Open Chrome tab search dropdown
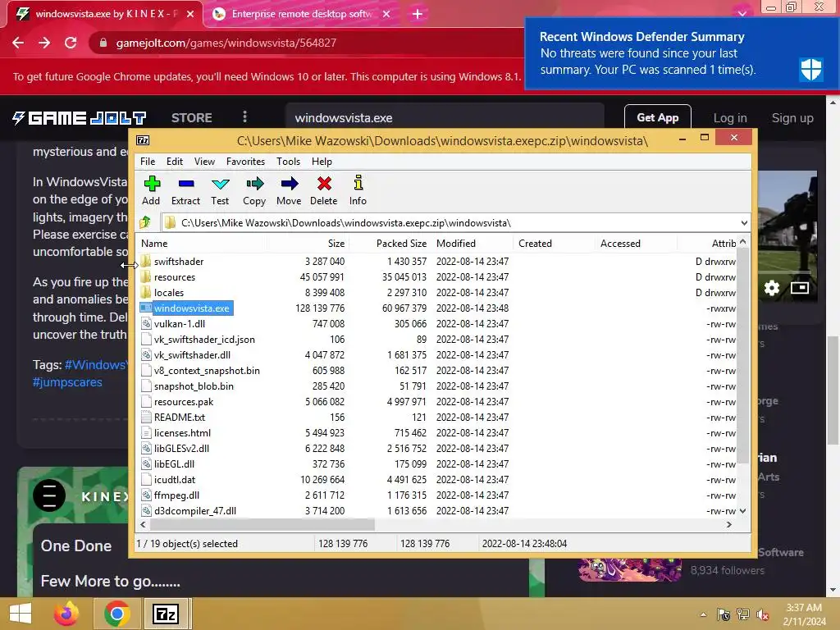Image resolution: width=840 pixels, height=630 pixels. [742, 13]
